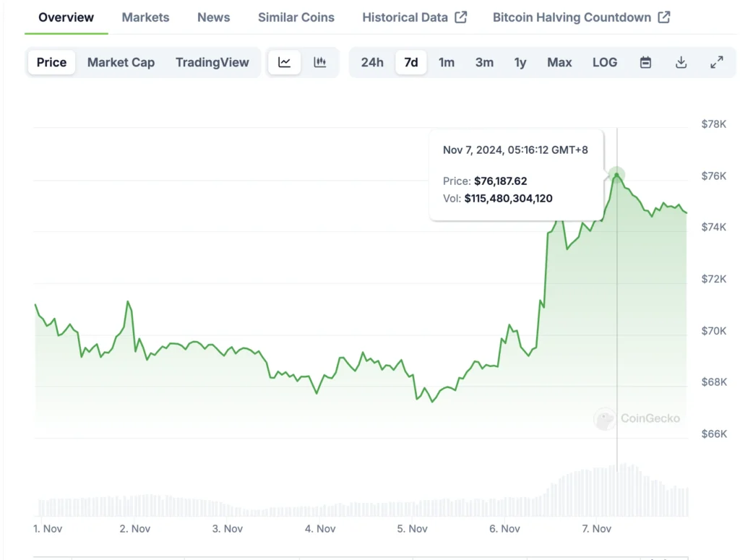
Task: Switch to line chart view icon
Action: [x=284, y=62]
